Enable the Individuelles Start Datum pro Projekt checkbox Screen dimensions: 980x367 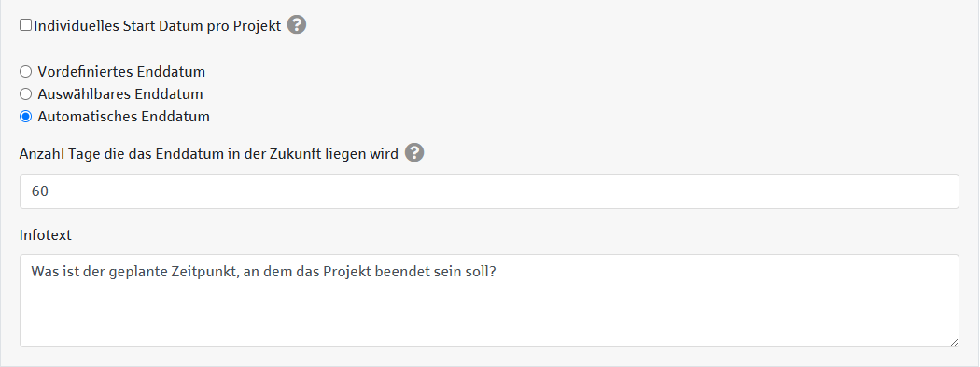[x=25, y=25]
